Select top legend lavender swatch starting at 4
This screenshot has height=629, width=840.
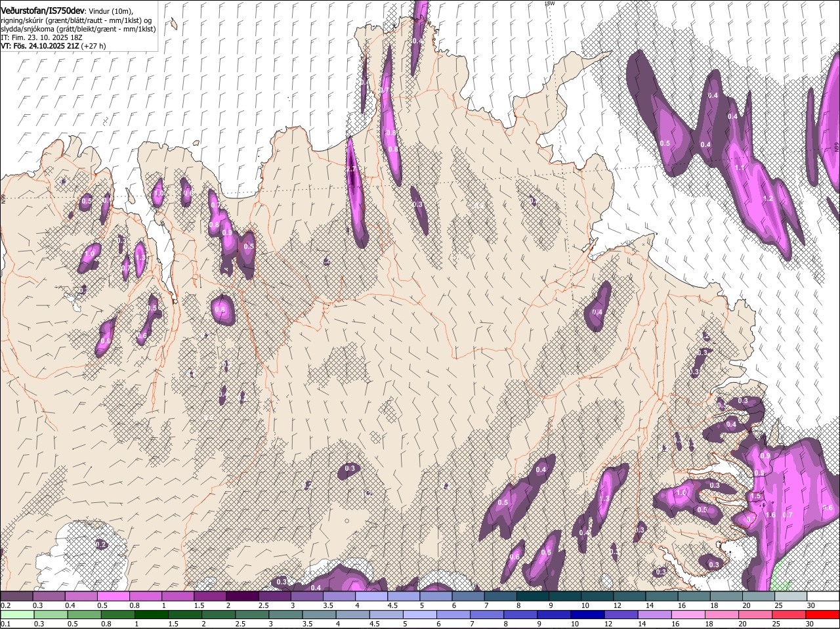point(371,596)
